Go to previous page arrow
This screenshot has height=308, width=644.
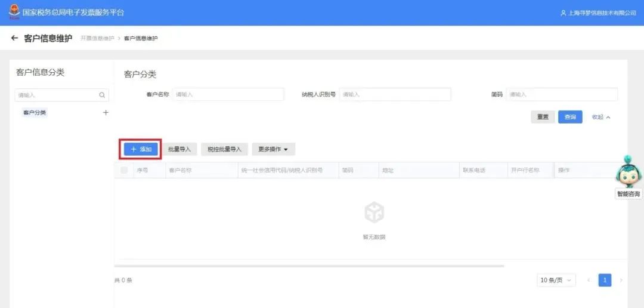(x=589, y=280)
